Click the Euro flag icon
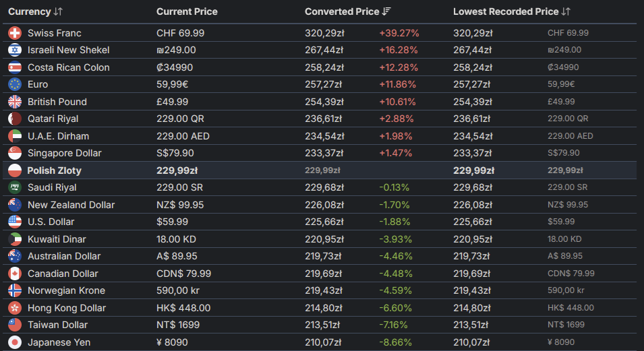Image resolution: width=644 pixels, height=351 pixels. [x=15, y=84]
